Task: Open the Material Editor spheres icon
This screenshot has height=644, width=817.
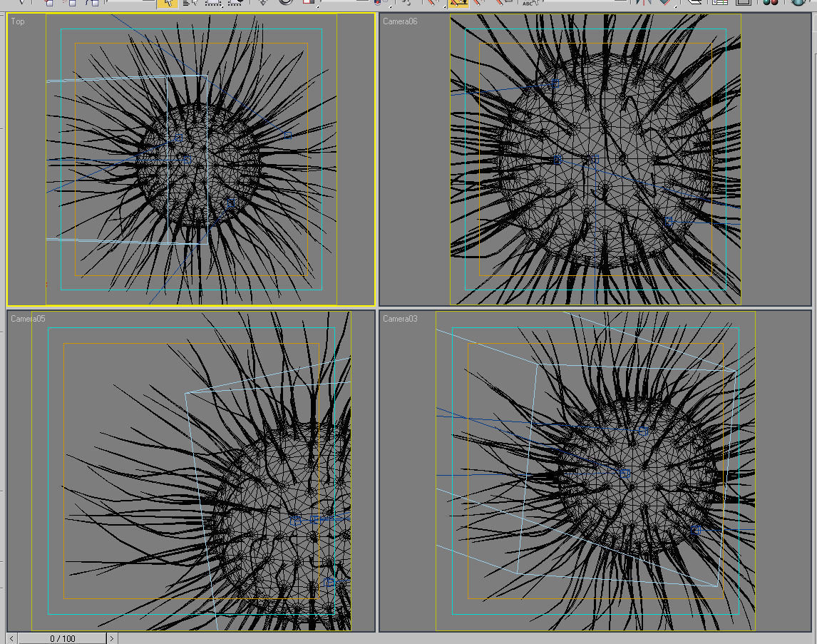Action: [x=770, y=3]
